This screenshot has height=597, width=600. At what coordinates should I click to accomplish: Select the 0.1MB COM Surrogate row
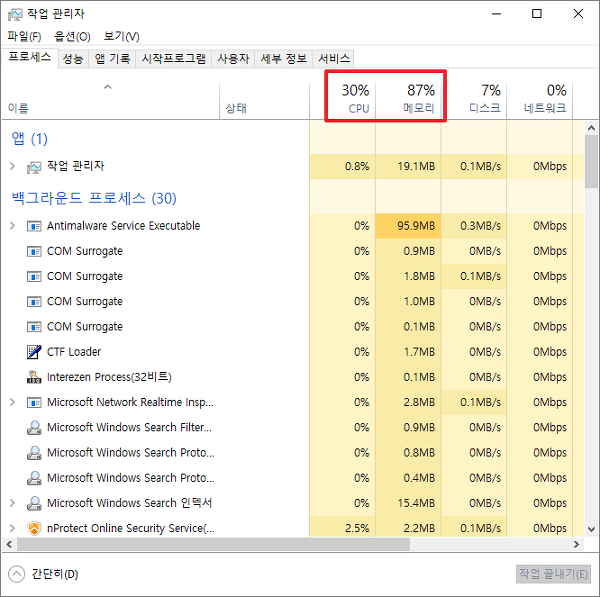(293, 326)
